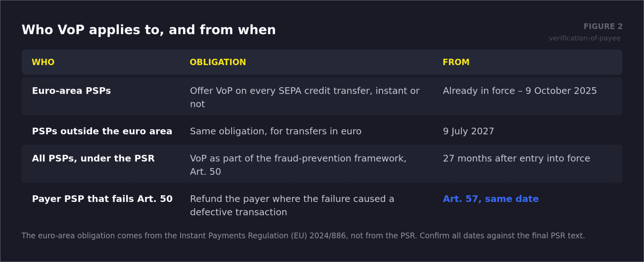
Task: Click 'Same obligation, for transfers in euro'
Action: pyautogui.click(x=276, y=131)
